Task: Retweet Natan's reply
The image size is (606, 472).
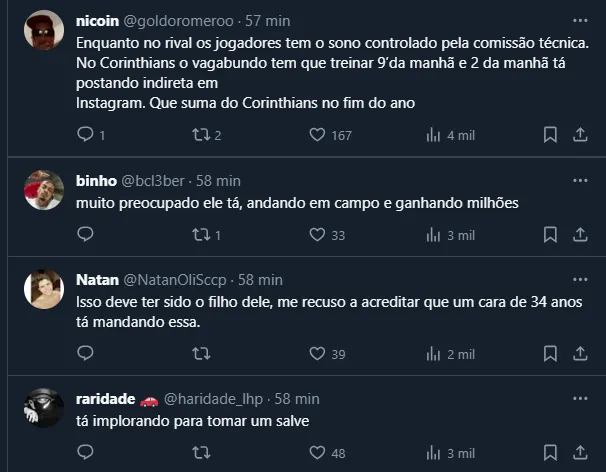Action: [x=200, y=353]
